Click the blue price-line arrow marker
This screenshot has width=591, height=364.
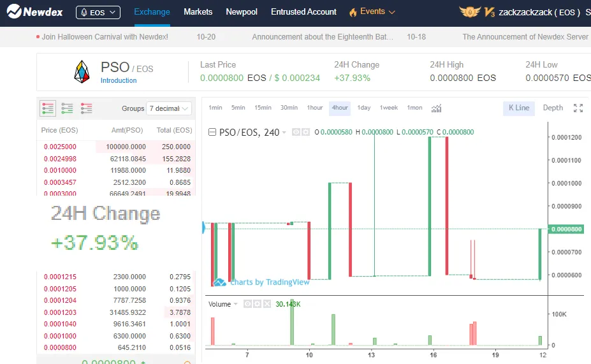pos(203,227)
